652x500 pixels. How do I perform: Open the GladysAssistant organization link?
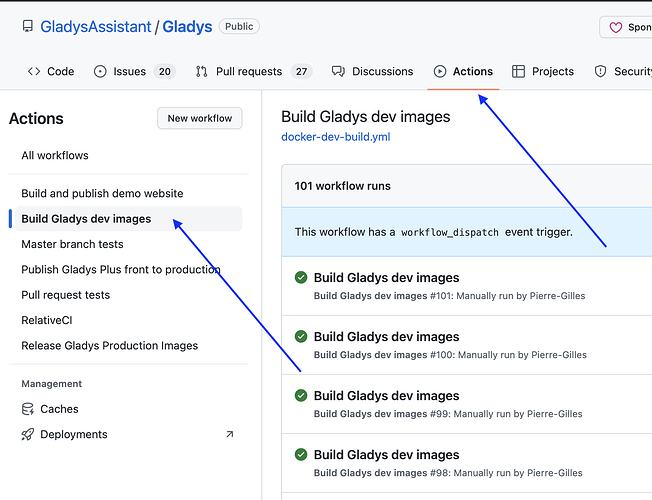click(97, 27)
